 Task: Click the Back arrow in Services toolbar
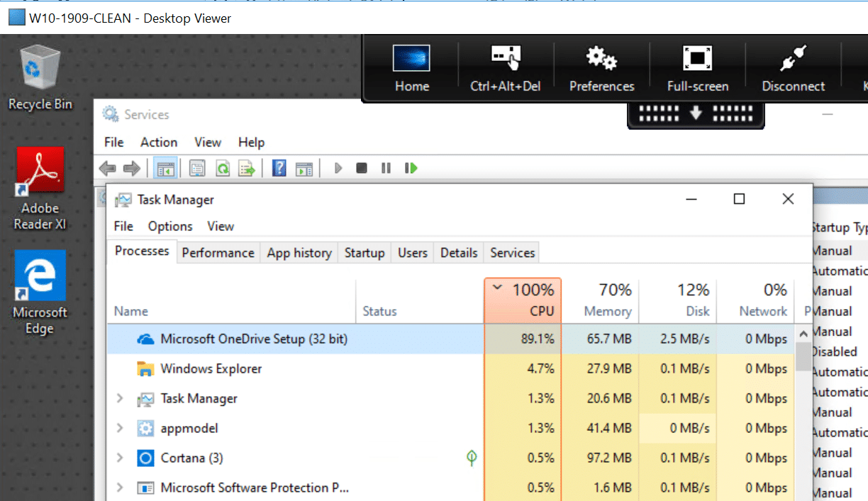(108, 169)
